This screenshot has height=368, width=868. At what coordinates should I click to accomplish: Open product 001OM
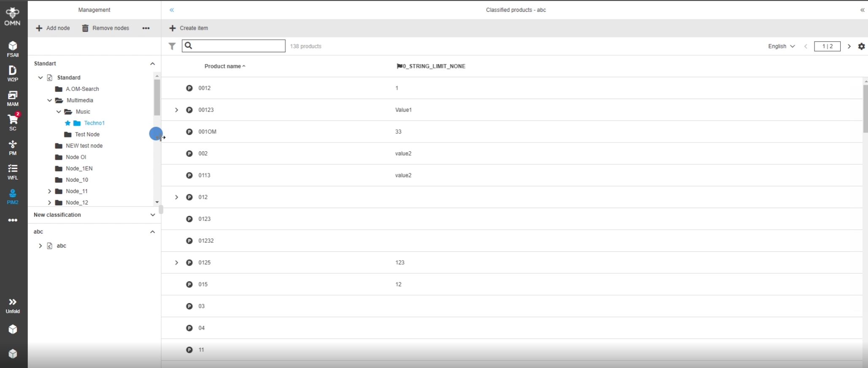[208, 132]
